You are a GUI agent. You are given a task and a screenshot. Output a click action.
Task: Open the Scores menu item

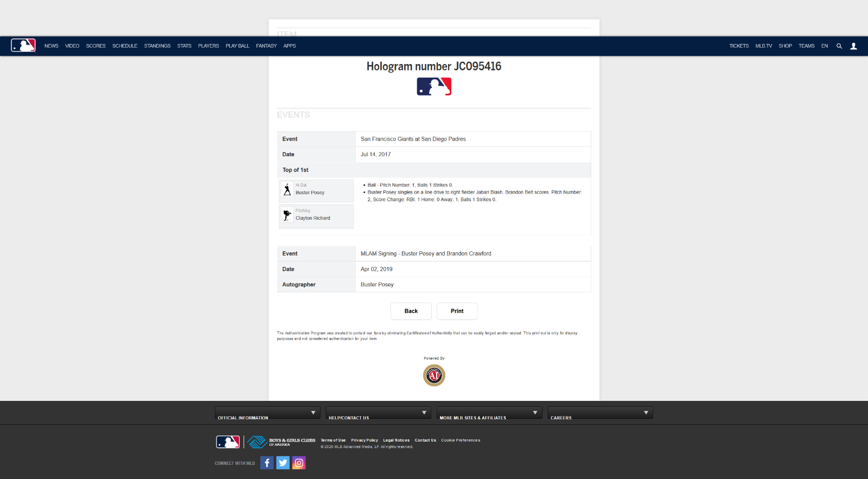(96, 46)
